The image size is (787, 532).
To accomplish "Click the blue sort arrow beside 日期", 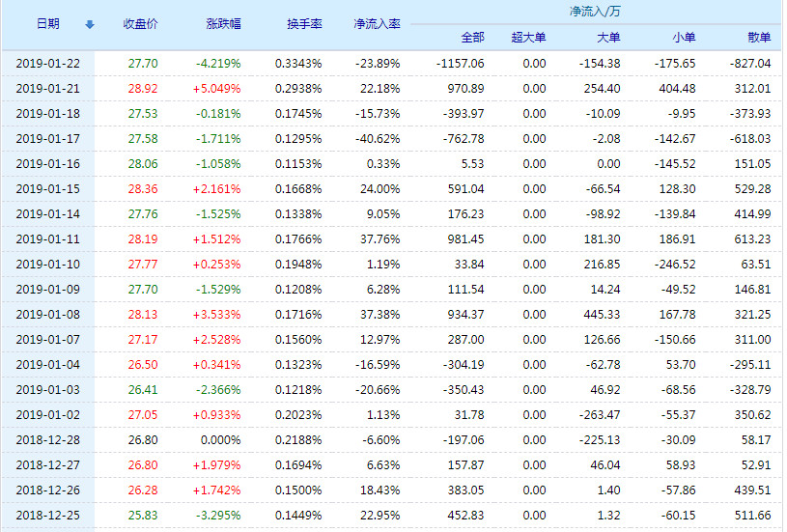I will pos(90,24).
